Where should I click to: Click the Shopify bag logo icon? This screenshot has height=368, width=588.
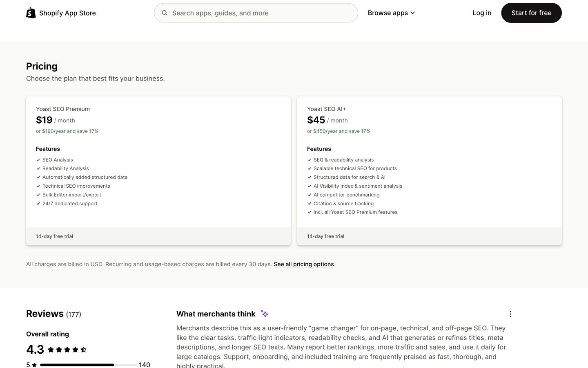click(x=31, y=13)
